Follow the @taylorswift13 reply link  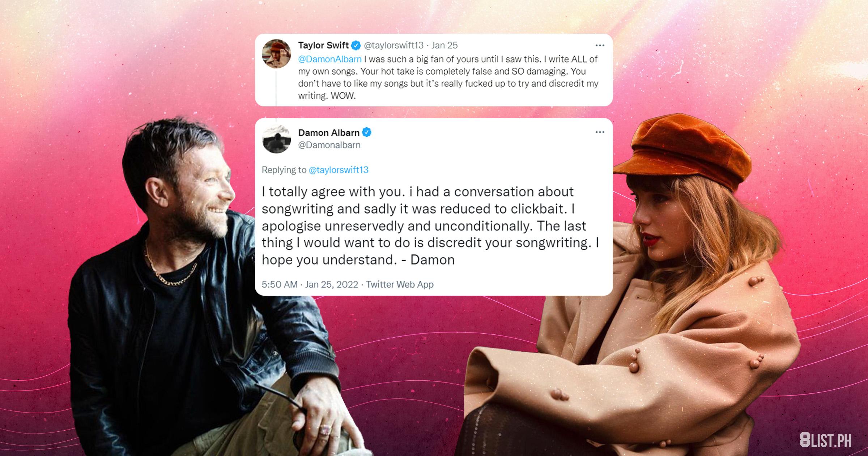click(339, 170)
